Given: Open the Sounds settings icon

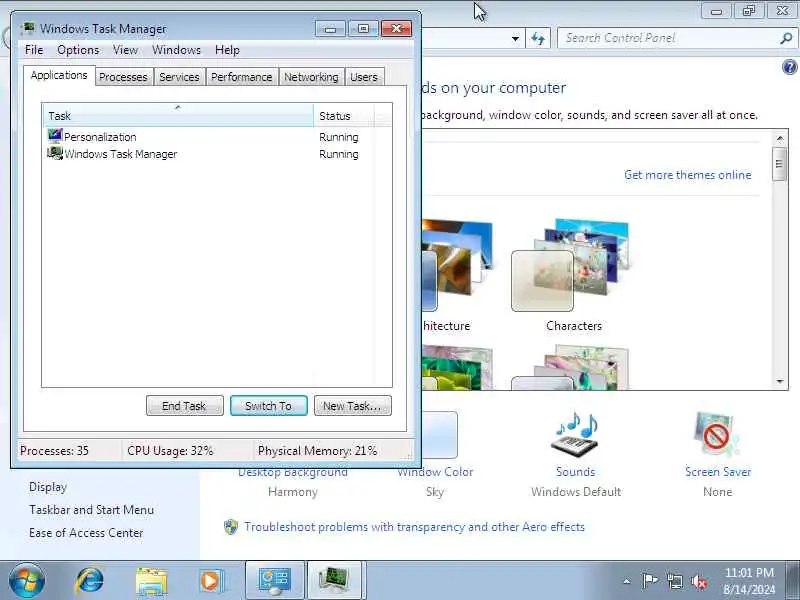Looking at the screenshot, I should tap(575, 435).
